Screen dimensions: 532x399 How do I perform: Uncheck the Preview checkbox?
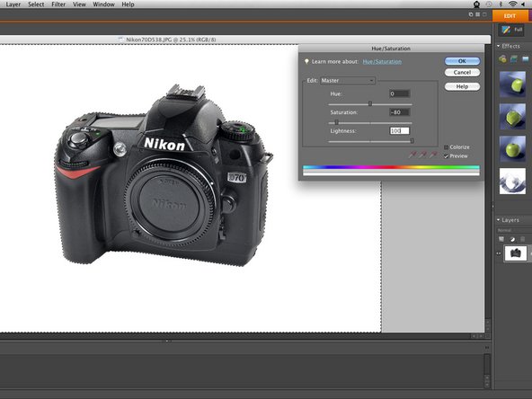click(446, 156)
